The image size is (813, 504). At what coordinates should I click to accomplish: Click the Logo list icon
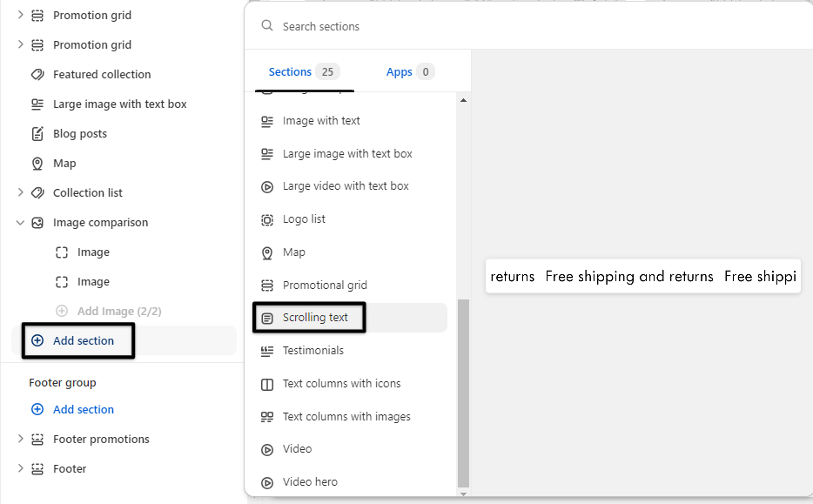pos(267,219)
